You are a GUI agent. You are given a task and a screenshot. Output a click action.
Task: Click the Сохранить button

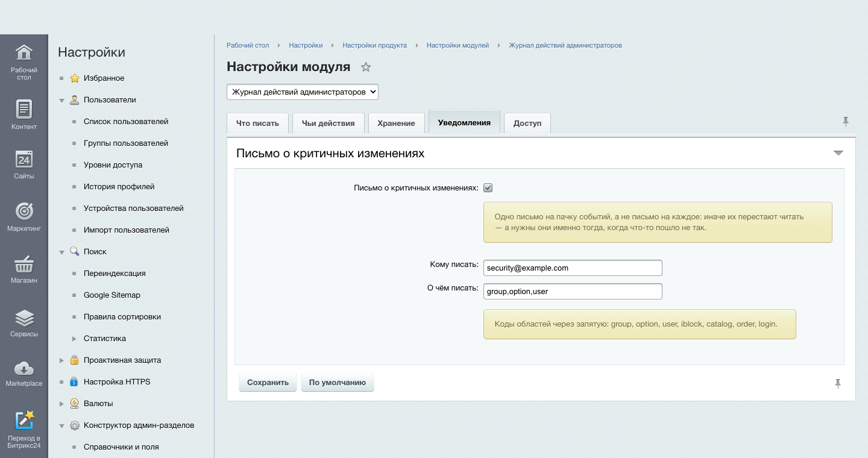pyautogui.click(x=268, y=383)
